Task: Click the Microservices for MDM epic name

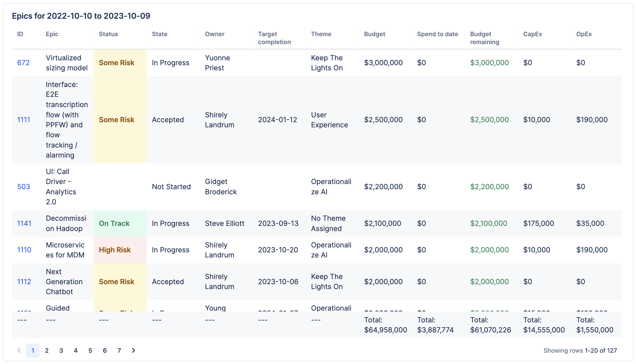Action: pos(65,250)
